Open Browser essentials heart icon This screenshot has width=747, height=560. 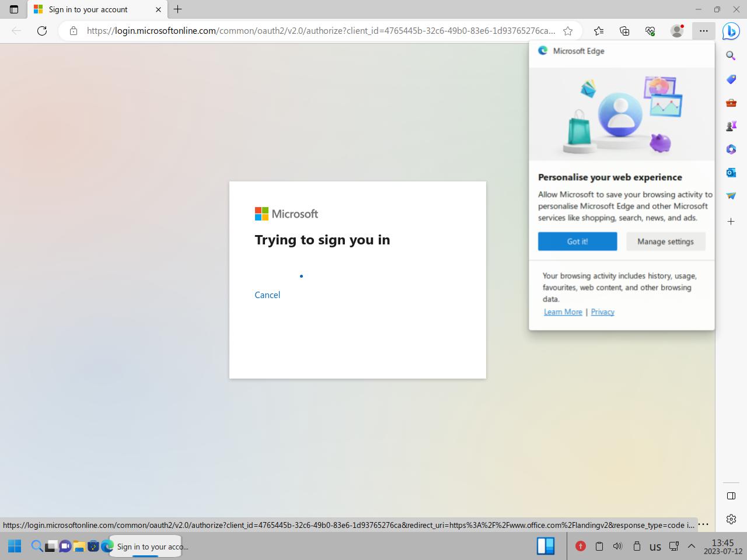coord(650,31)
